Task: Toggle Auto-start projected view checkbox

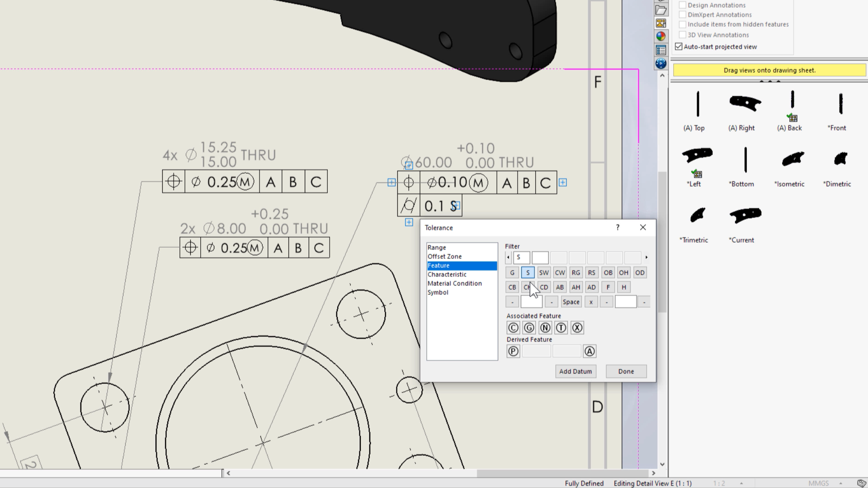Action: point(679,47)
